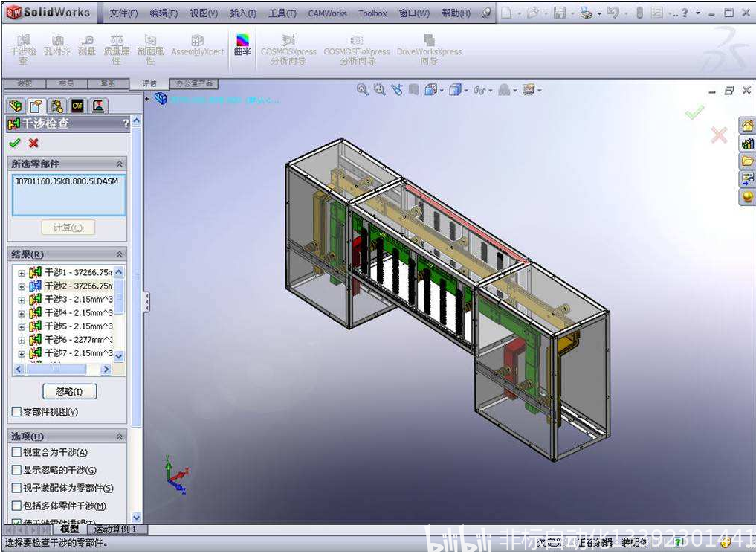
Task: Cancel interference check with the red X
Action: (x=33, y=143)
